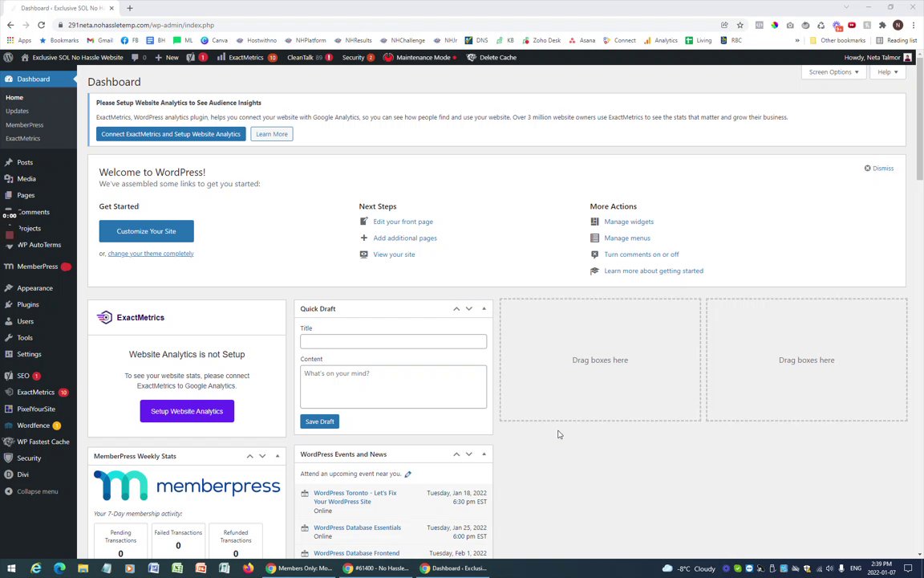924x578 pixels.
Task: Click Edit your front page link
Action: [x=403, y=222]
